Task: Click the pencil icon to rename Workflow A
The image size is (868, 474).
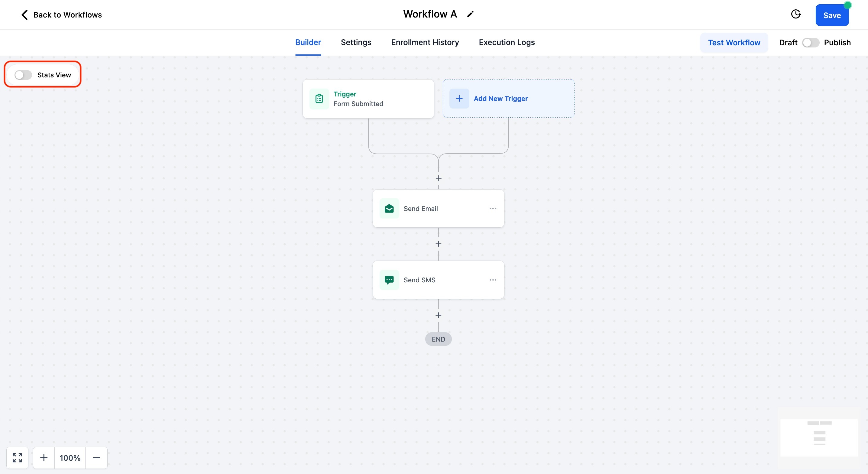Action: coord(470,14)
